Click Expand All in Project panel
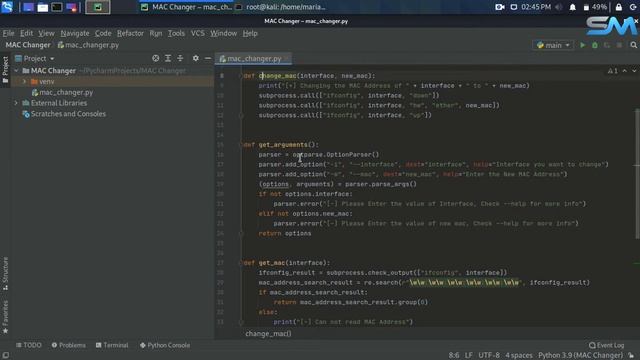 pos(168,58)
